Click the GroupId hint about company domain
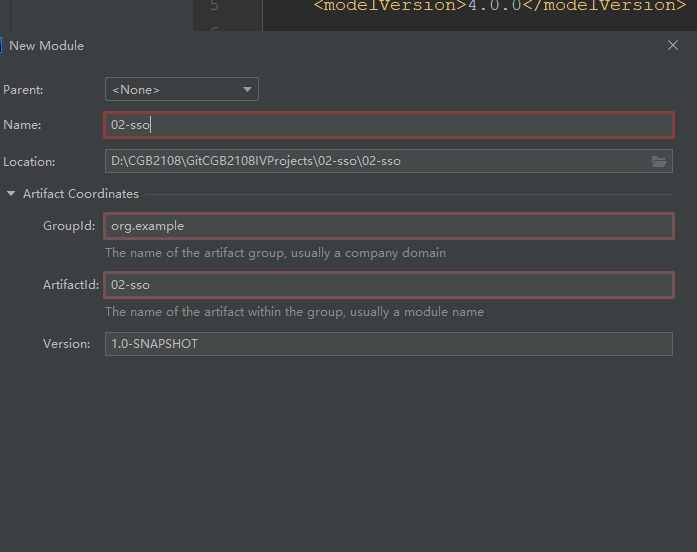This screenshot has height=552, width=697. tap(275, 253)
